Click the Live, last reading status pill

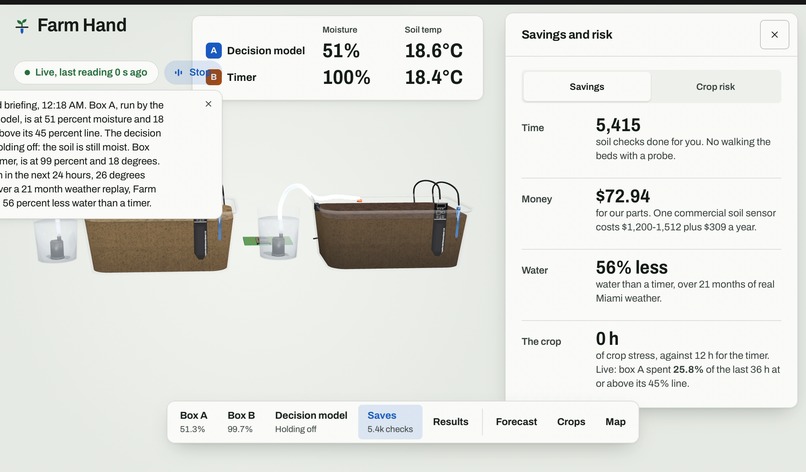point(86,72)
